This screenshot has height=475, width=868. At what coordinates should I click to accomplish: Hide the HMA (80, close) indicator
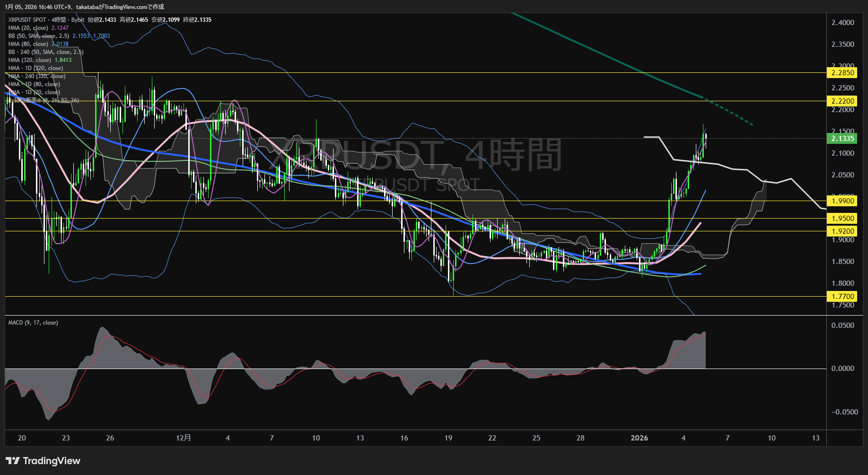[28, 44]
